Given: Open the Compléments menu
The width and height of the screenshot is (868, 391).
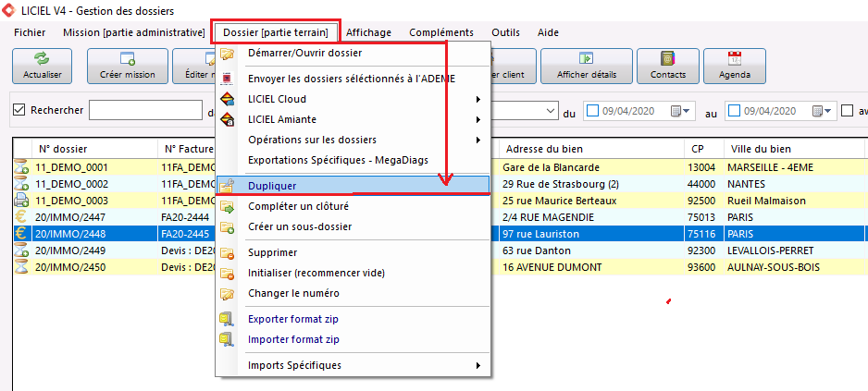Looking at the screenshot, I should click(x=441, y=32).
